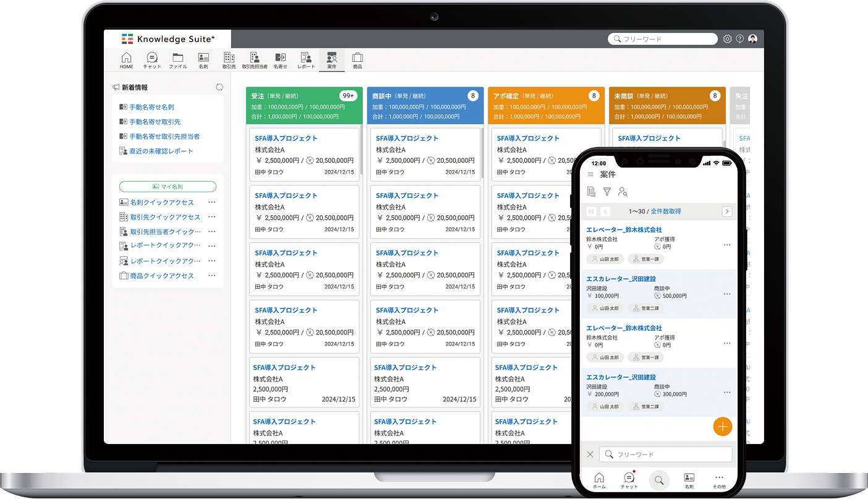Expand options for 取引先クイックアクセス

pyautogui.click(x=212, y=217)
